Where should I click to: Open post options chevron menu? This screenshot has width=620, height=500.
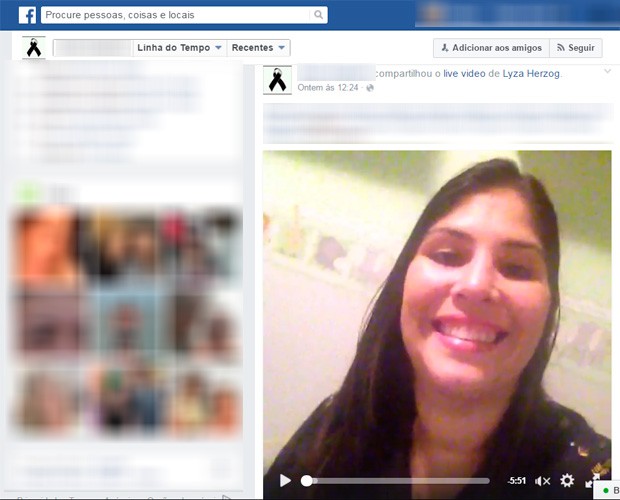pyautogui.click(x=607, y=73)
